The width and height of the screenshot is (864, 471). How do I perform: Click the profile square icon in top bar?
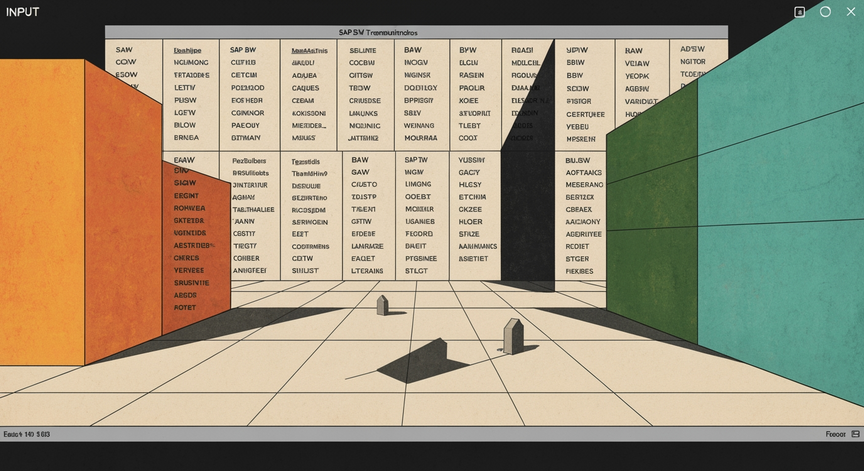tap(800, 12)
